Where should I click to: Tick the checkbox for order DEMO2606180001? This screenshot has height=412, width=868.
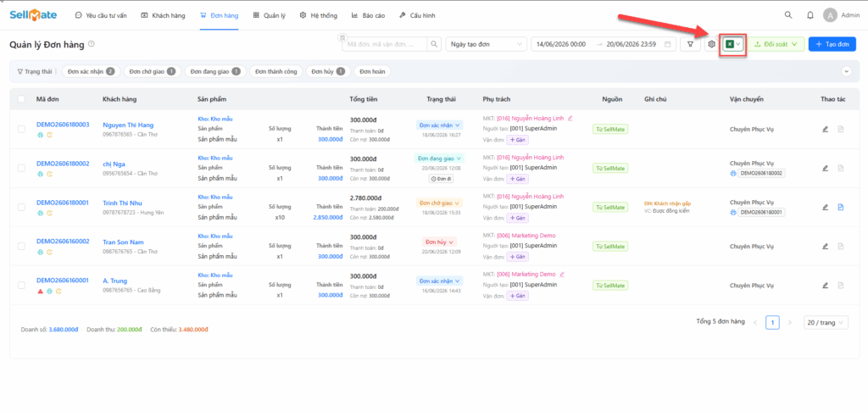[21, 207]
